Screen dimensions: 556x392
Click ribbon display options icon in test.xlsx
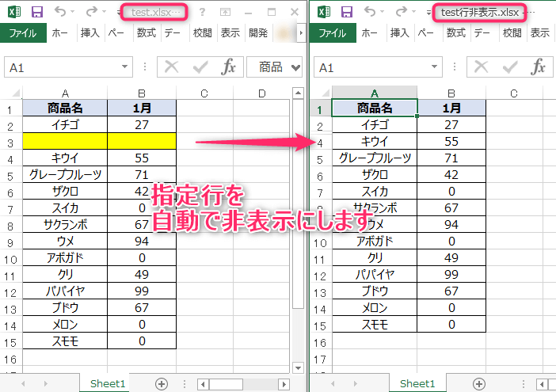(226, 12)
